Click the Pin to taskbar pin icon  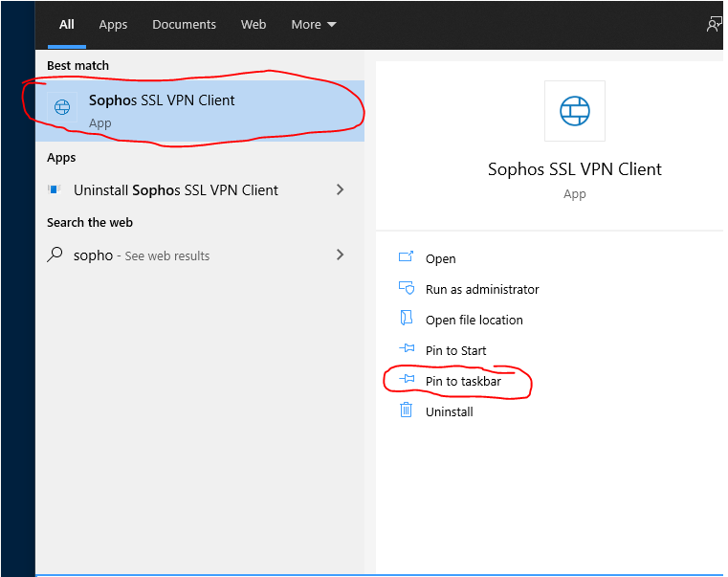406,380
